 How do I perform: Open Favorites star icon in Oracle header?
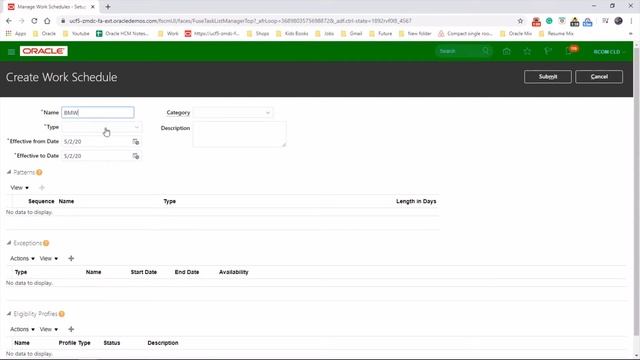tap(527, 51)
